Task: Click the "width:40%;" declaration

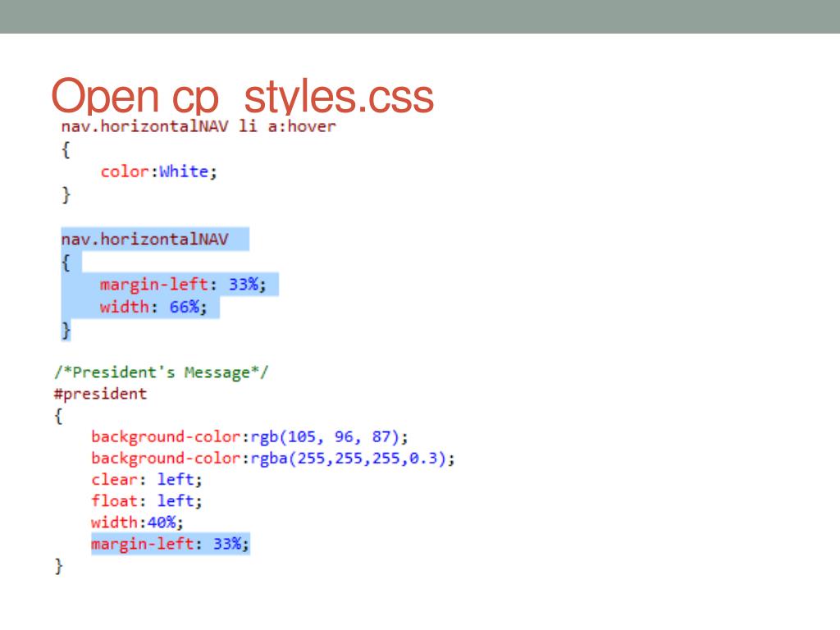Action: [x=137, y=523]
